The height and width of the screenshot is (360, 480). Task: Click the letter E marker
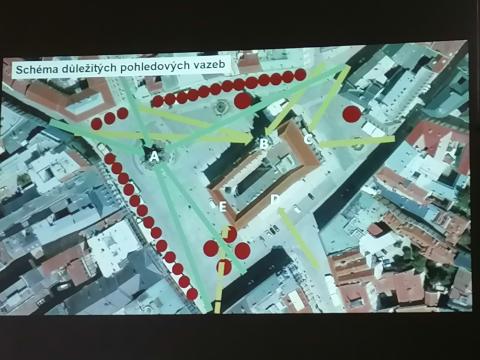coord(223,207)
